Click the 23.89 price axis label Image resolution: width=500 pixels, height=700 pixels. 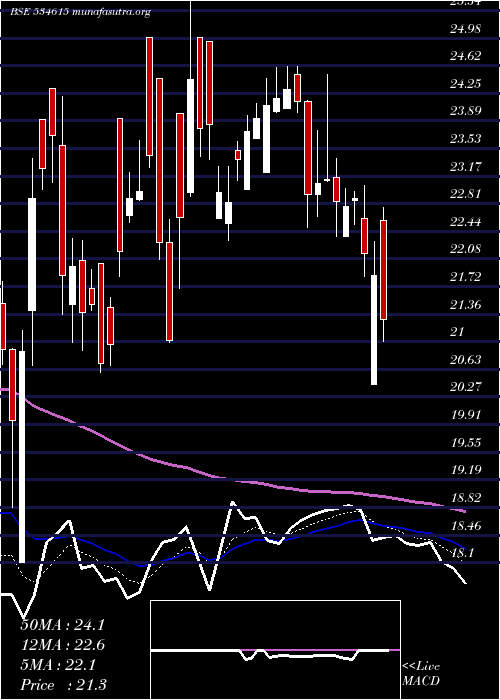point(465,111)
